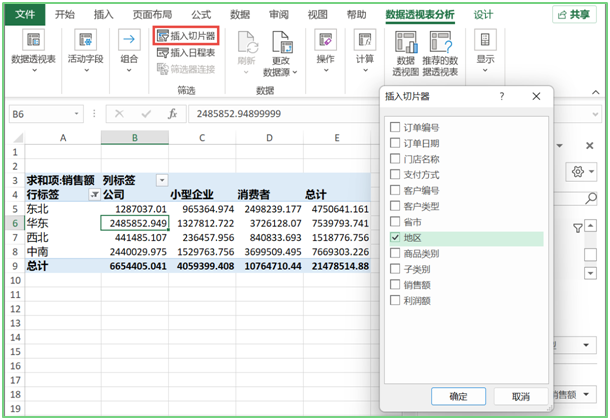This screenshot has height=420, width=610.
Task: Open the 计算 calculations icon
Action: [365, 40]
